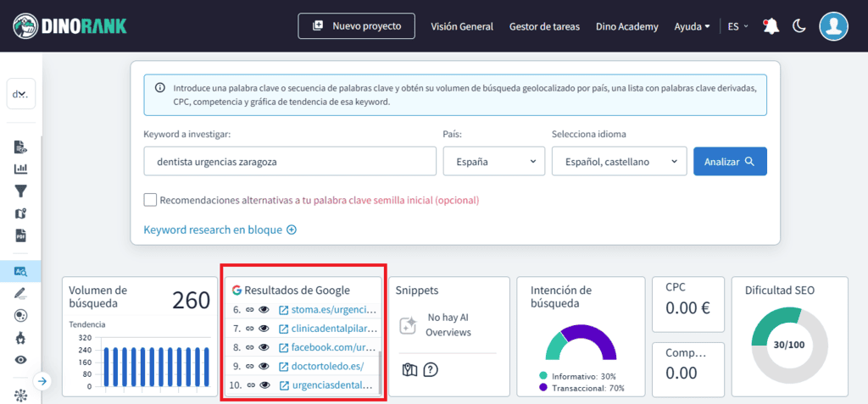Click the Analizar button

coord(730,161)
